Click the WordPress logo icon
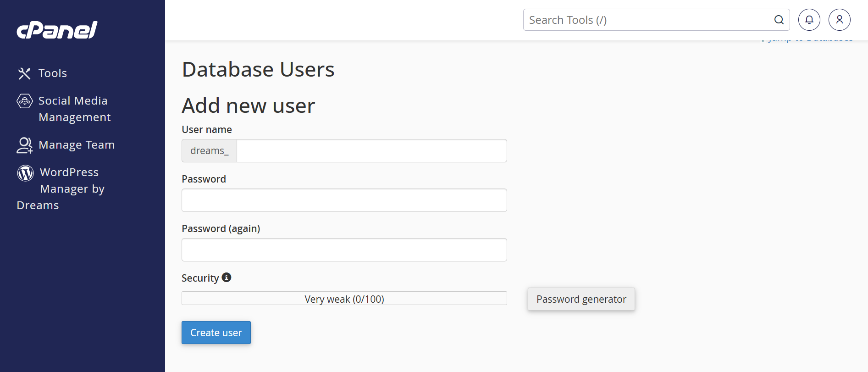Screen dimensions: 868x372 [x=26, y=173]
